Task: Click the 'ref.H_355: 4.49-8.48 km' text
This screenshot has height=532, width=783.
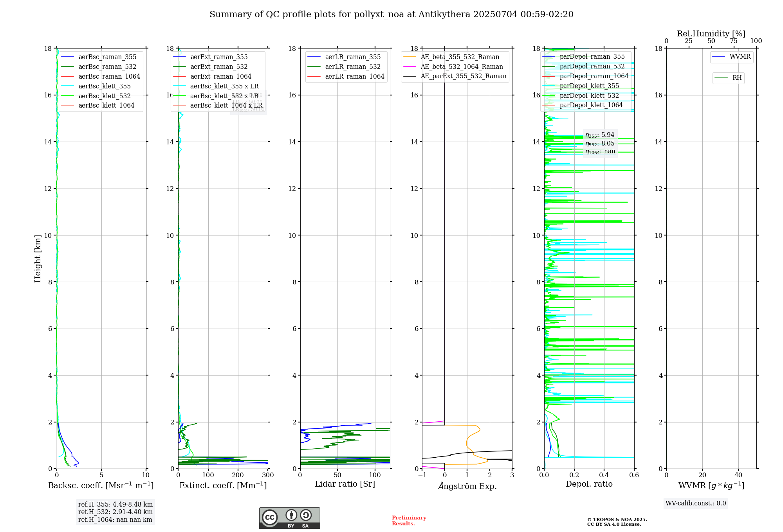Action: [x=115, y=505]
